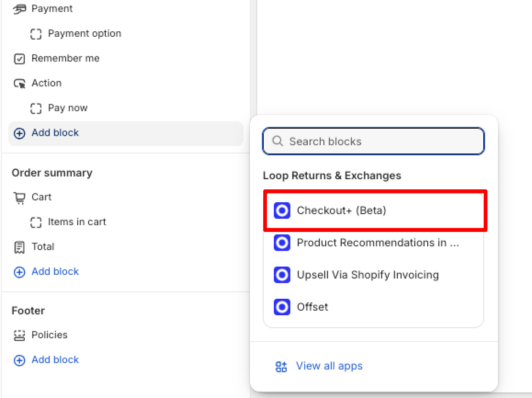
Task: Add block to Footer section
Action: (x=55, y=360)
